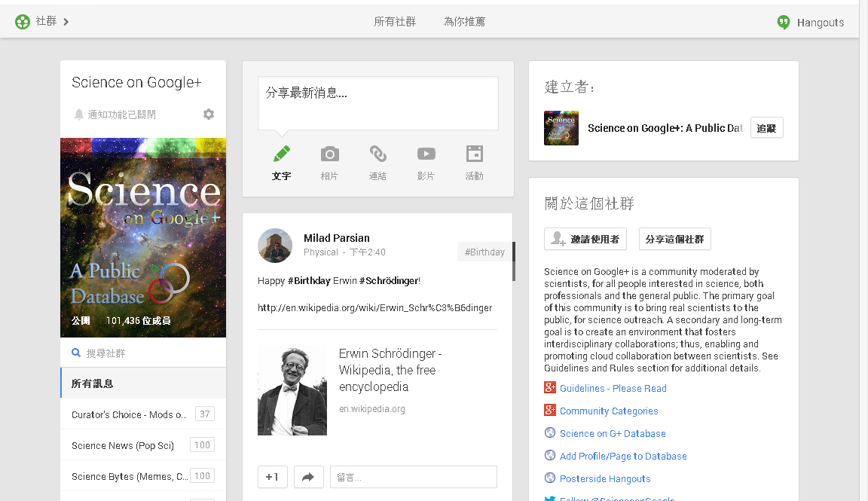The height and width of the screenshot is (501, 868).
Task: Switch to the 為你推薦 tab
Action: point(464,22)
